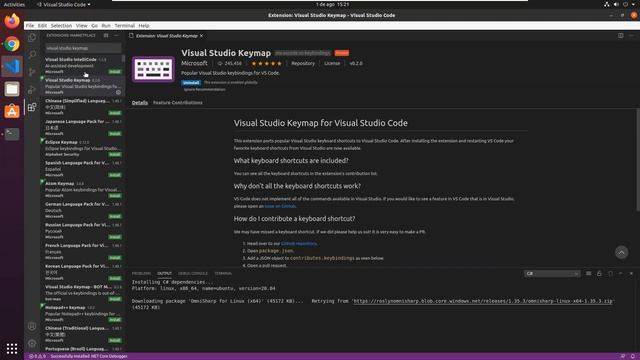Open the Explorer view in activity bar

[32, 37]
